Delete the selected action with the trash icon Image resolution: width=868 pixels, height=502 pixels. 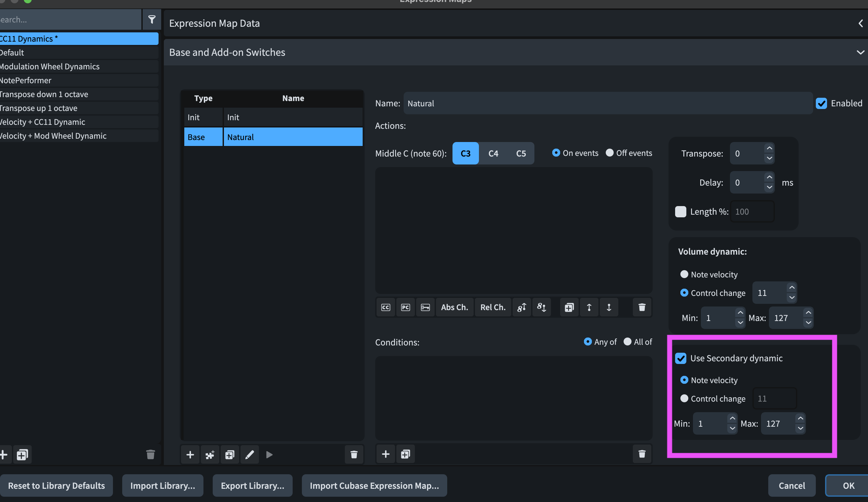coord(642,307)
